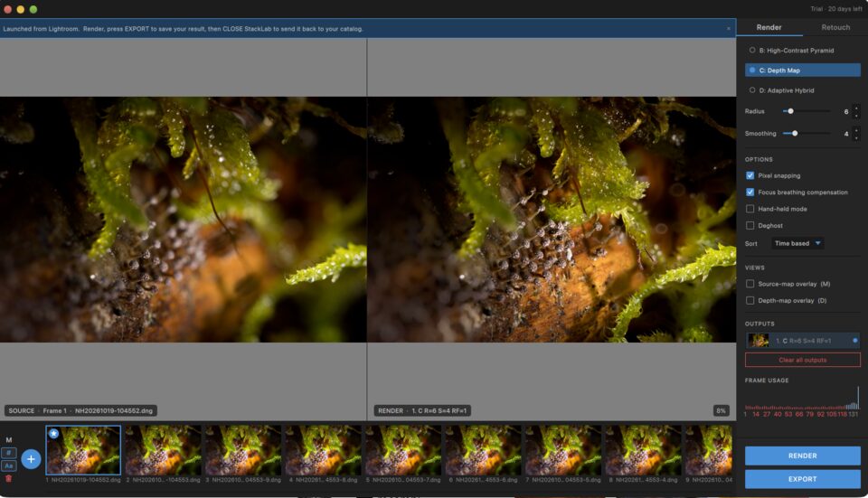
Task: Switch to the Retouch tab
Action: click(835, 27)
